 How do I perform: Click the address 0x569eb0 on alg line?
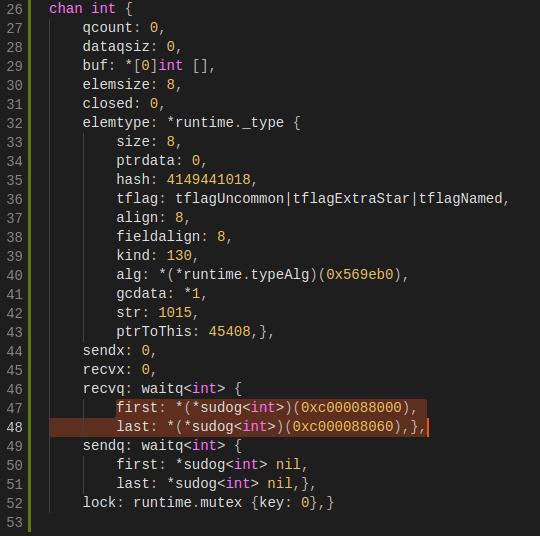(360, 275)
